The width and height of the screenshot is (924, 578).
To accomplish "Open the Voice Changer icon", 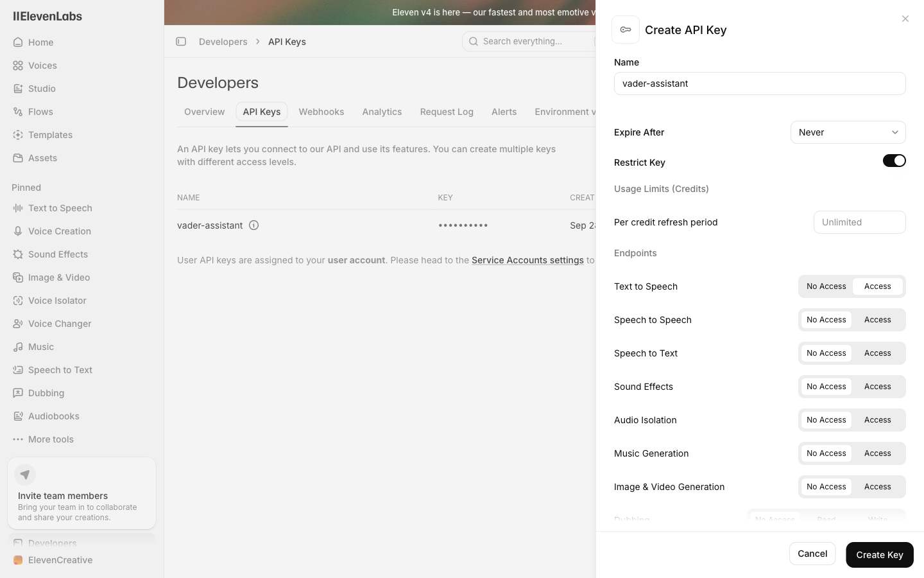I will tap(18, 324).
